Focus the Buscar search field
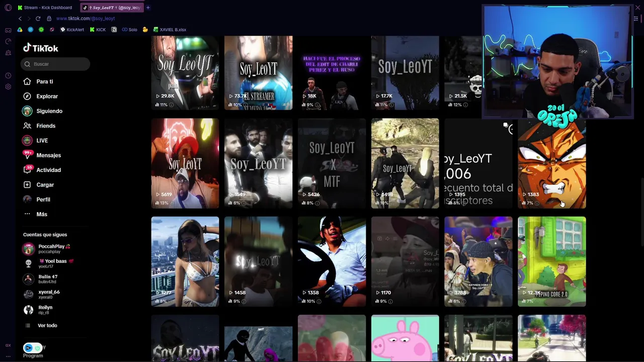 (x=56, y=64)
